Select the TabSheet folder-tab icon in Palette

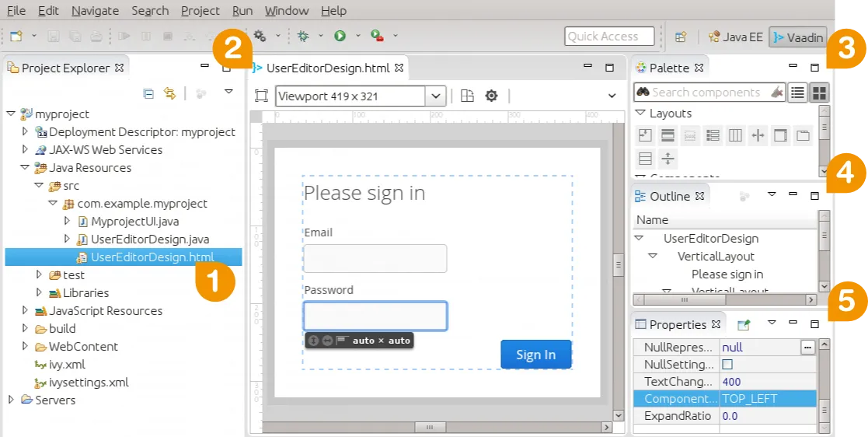[803, 135]
